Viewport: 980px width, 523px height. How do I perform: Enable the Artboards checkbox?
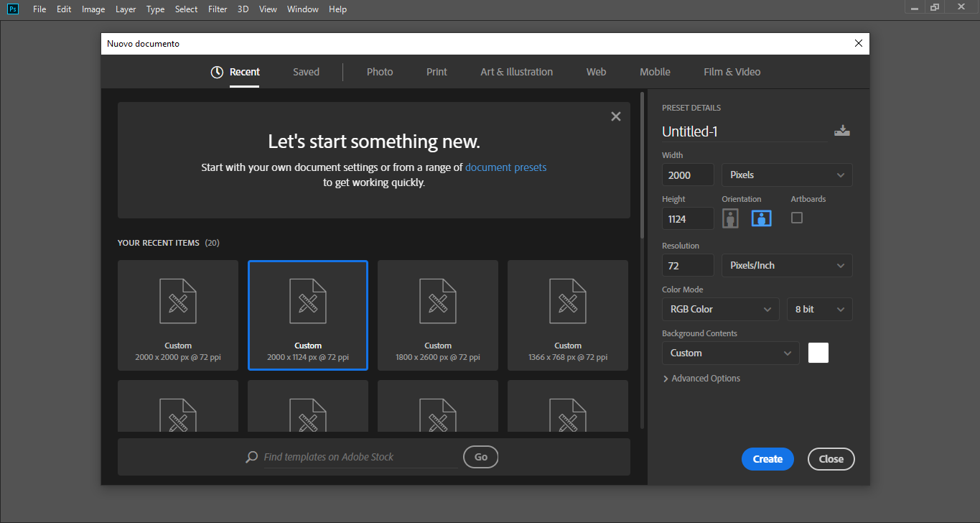797,218
